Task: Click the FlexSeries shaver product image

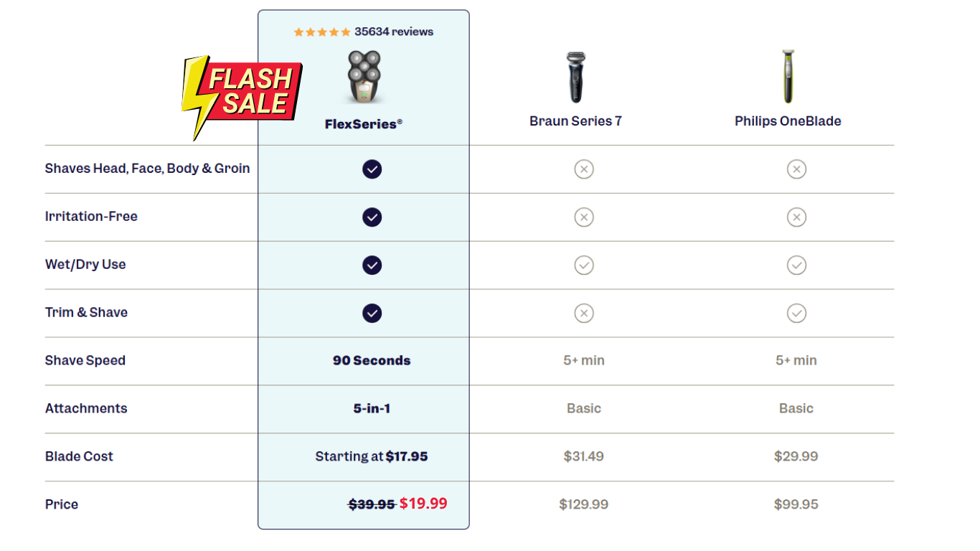Action: click(364, 77)
